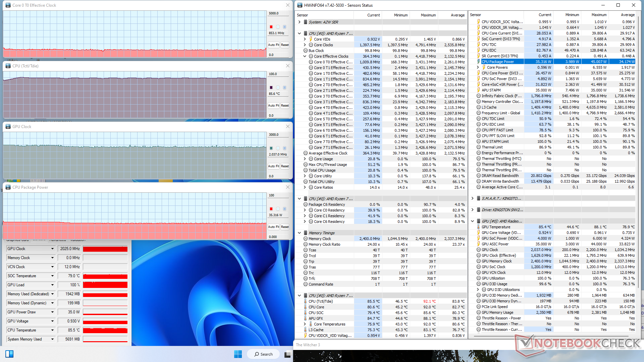The image size is (644, 362).
Task: Click the clock icon beside Core Clocks
Action: click(311, 45)
